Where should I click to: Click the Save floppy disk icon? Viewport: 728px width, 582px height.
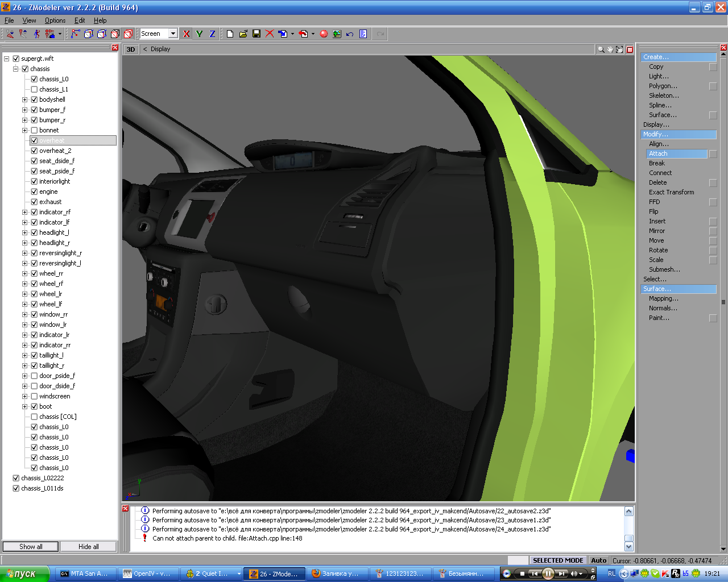(257, 34)
